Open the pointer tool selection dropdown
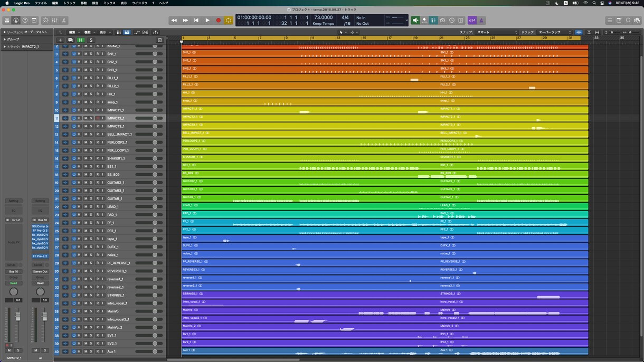Image resolution: width=644 pixels, height=362 pixels. 342,32
